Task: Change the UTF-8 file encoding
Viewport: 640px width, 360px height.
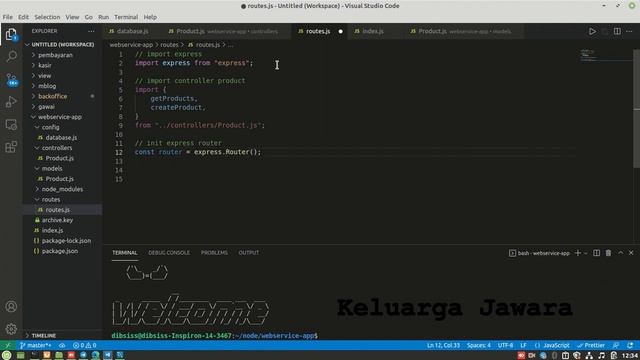Action: (x=505, y=345)
